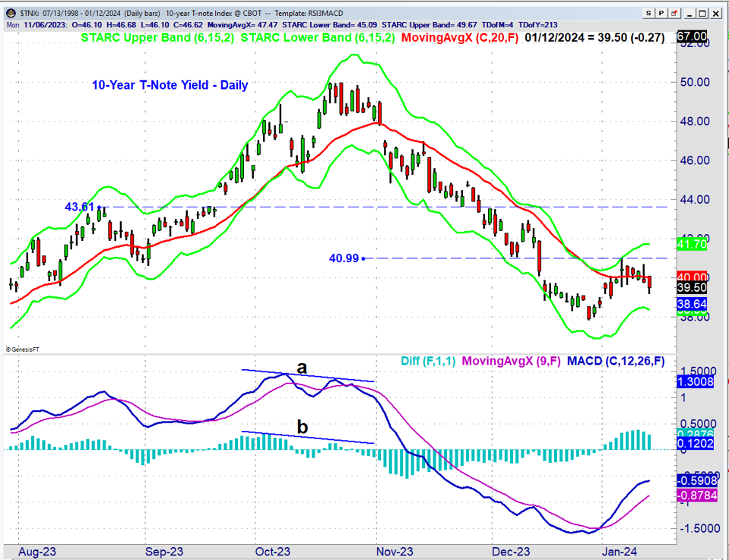Click the Nov-23 date on time axis
This screenshot has width=729, height=560.
pos(394,550)
